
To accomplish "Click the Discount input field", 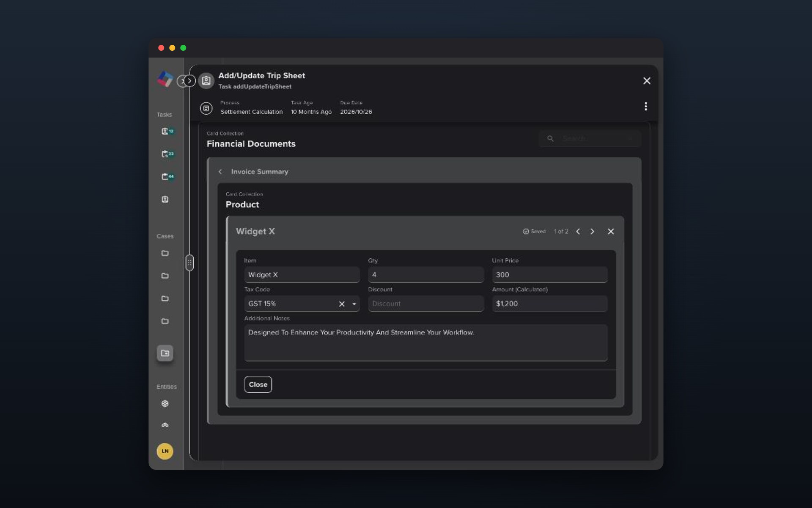I will pos(426,304).
